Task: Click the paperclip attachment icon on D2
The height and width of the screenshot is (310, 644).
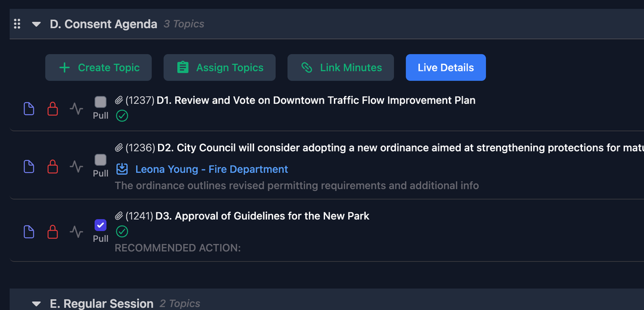Action: pyautogui.click(x=119, y=148)
